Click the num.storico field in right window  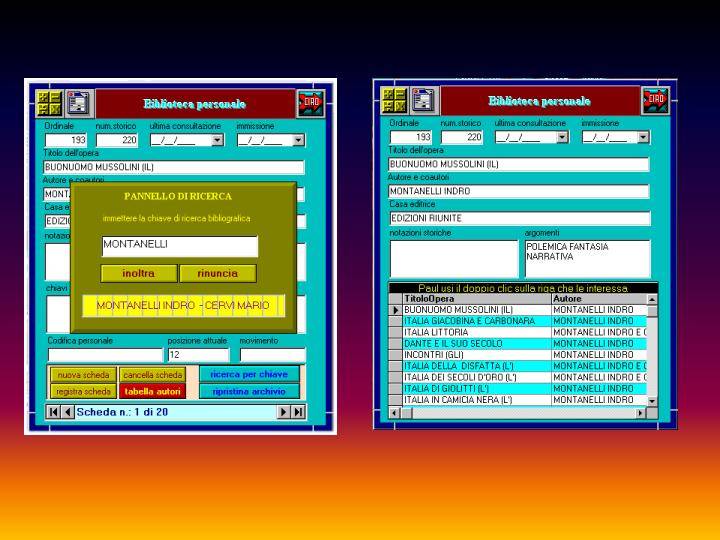tap(461, 137)
